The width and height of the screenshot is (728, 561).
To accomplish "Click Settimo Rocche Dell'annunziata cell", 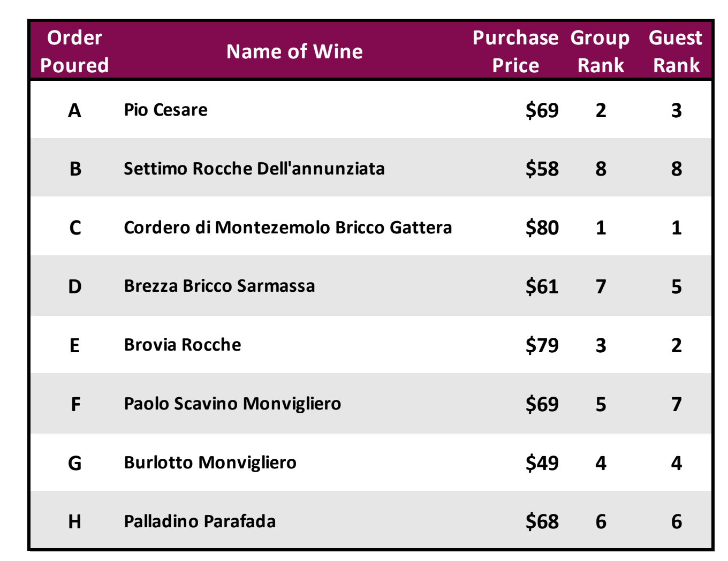I will coord(254,169).
